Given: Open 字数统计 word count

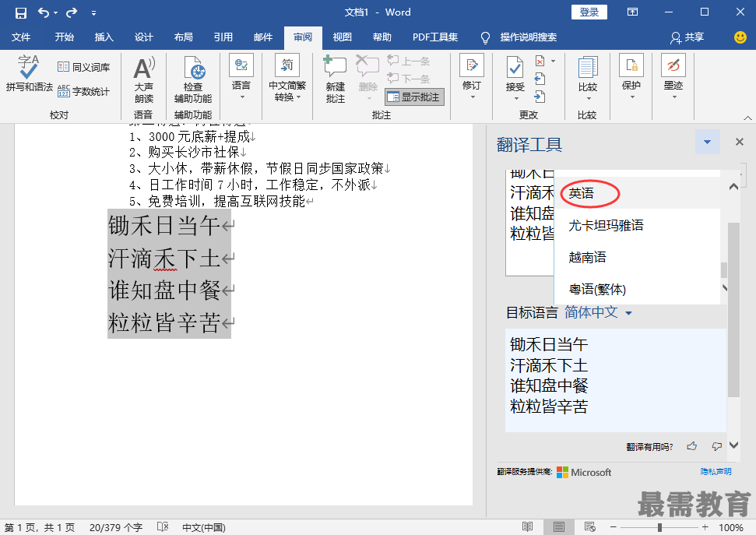Looking at the screenshot, I should click(x=84, y=91).
